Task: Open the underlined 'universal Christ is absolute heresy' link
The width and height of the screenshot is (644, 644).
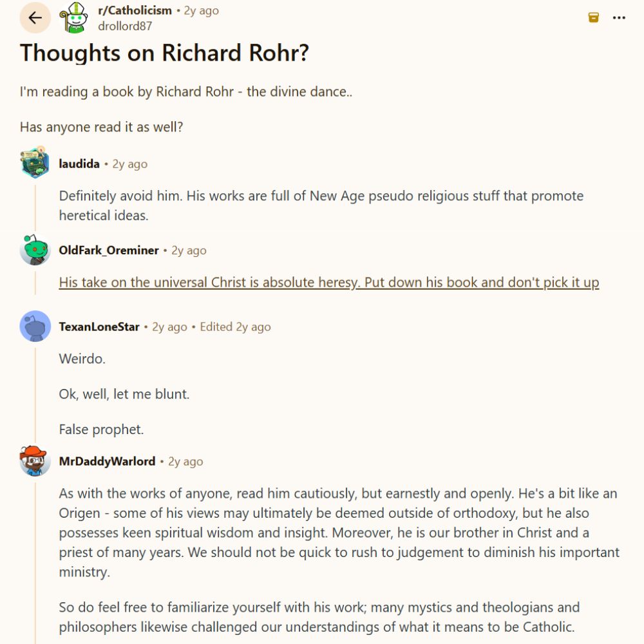Action: 328,282
